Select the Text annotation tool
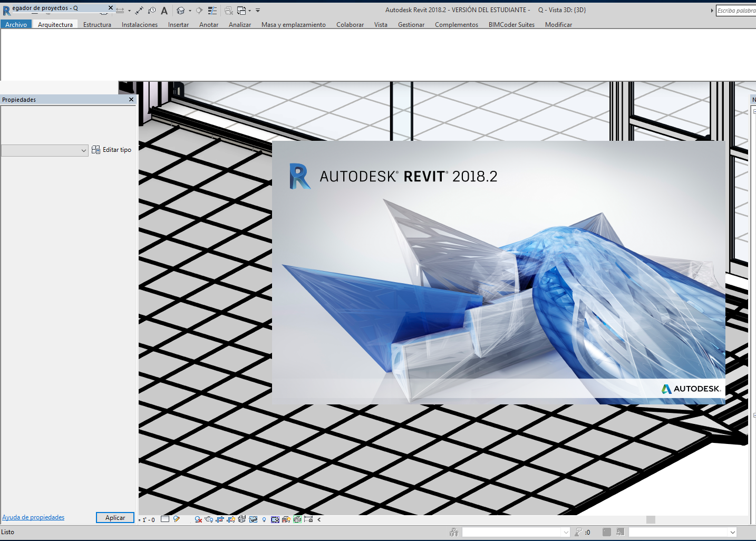756x541 pixels. point(164,10)
